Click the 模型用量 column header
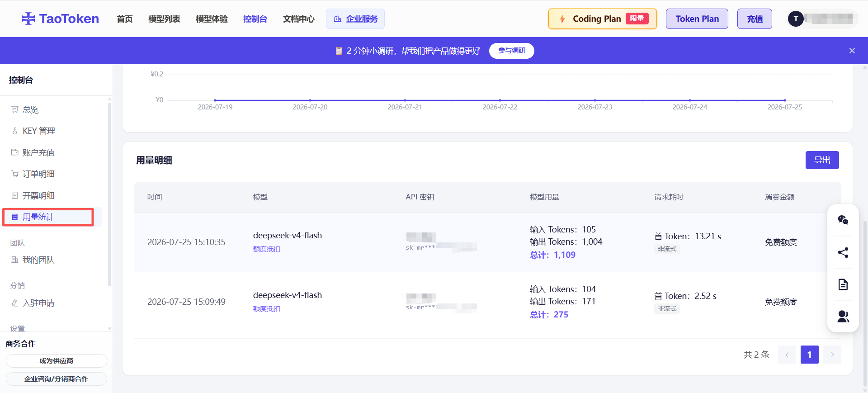The width and height of the screenshot is (868, 393). [544, 197]
